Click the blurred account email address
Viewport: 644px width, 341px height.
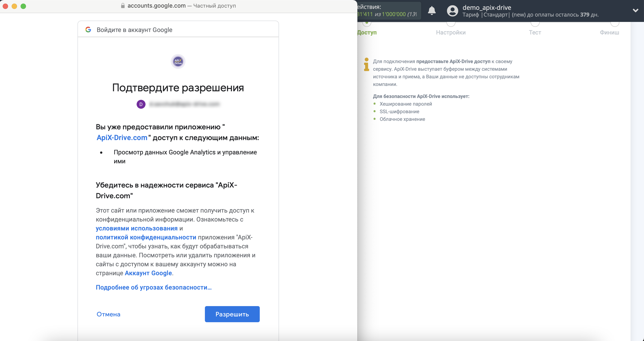[x=184, y=104]
